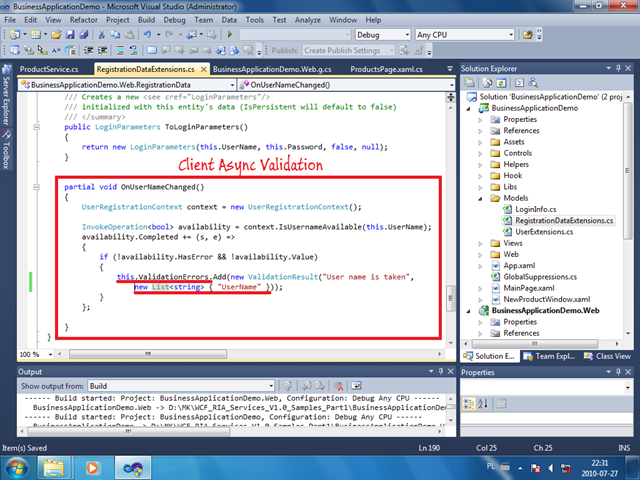Image resolution: width=640 pixels, height=480 pixels.
Task: Click code editor vertical scrollbar thumb
Action: (x=451, y=298)
